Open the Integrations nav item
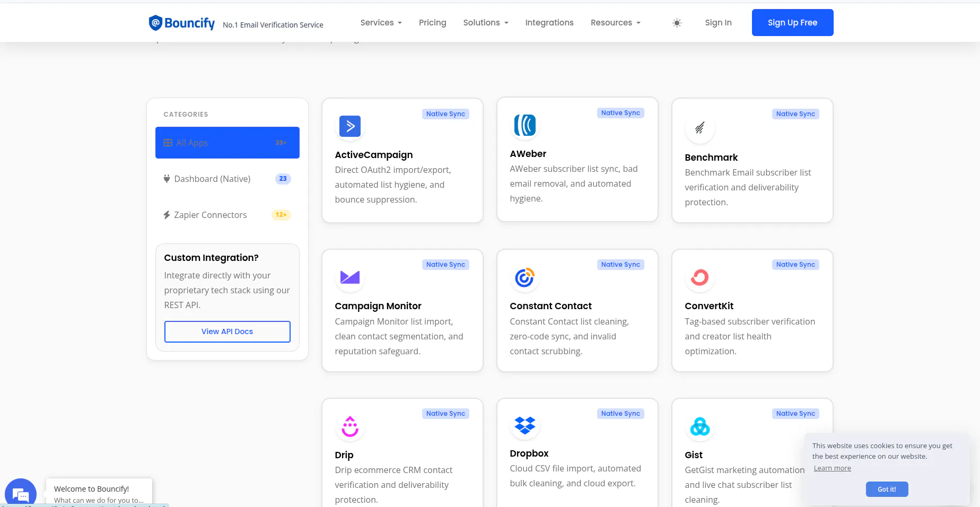 [x=549, y=23]
